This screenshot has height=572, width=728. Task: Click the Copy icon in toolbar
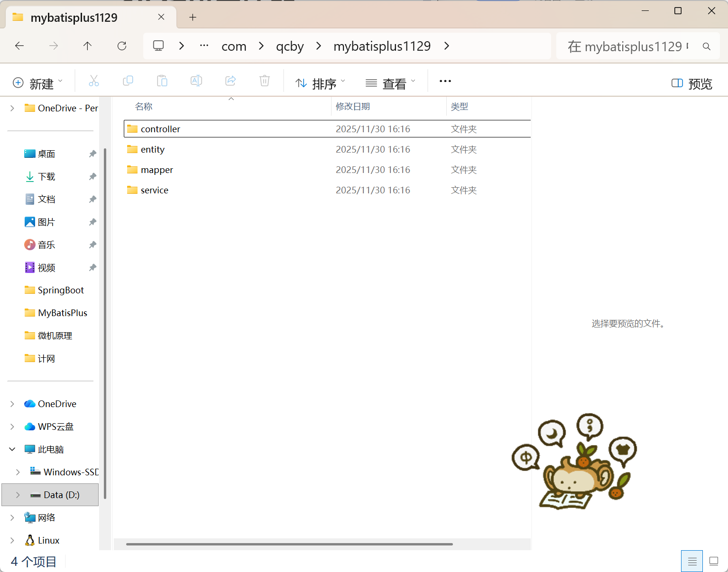coord(128,81)
